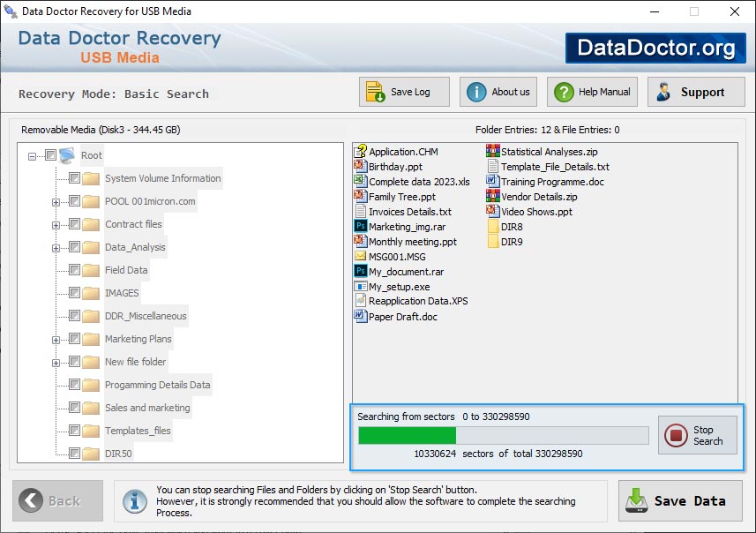Select the Progamming Details Data tree item
The height and width of the screenshot is (533, 756).
coord(158,385)
